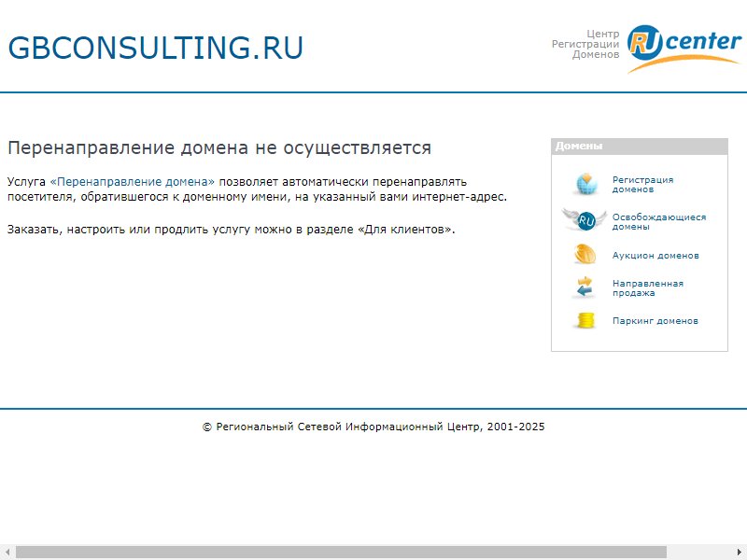This screenshot has width=747, height=560.
Task: Click the scrollbar right arrow
Action: (740, 553)
